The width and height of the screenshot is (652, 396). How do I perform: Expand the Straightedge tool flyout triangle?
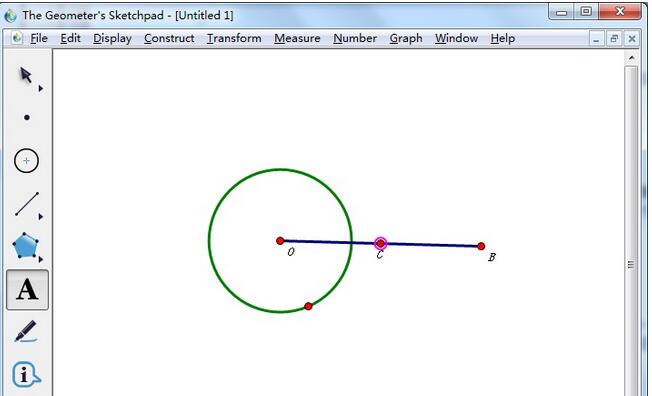pos(41,217)
